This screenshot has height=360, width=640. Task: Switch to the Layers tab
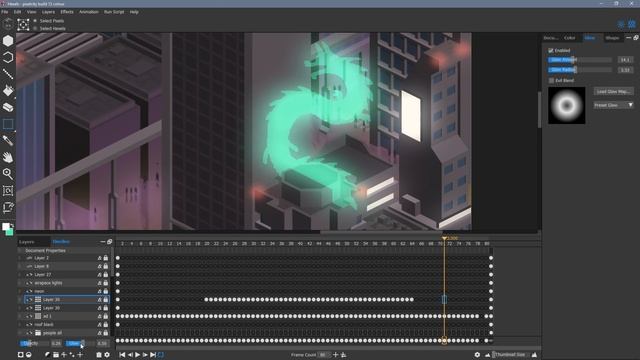tap(27, 242)
